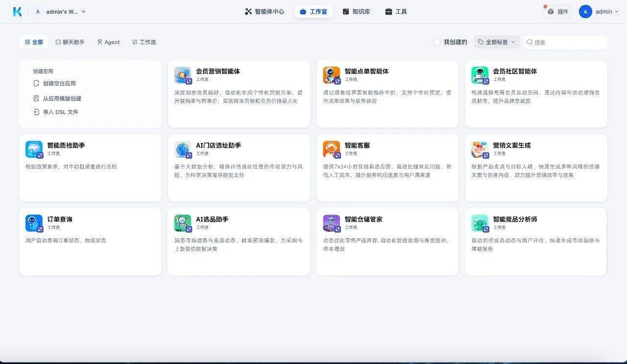Image resolution: width=627 pixels, height=364 pixels.
Task: Enable the 我创建的 checkbox
Action: (437, 42)
